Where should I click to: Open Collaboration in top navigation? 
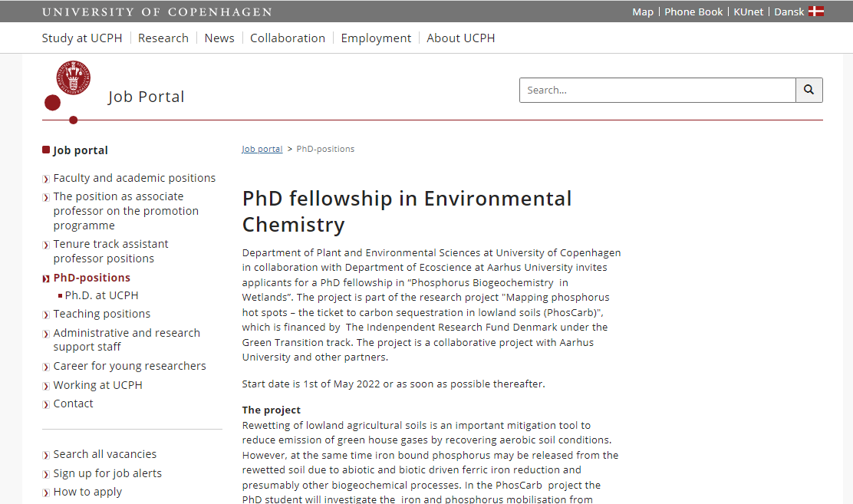(x=288, y=38)
